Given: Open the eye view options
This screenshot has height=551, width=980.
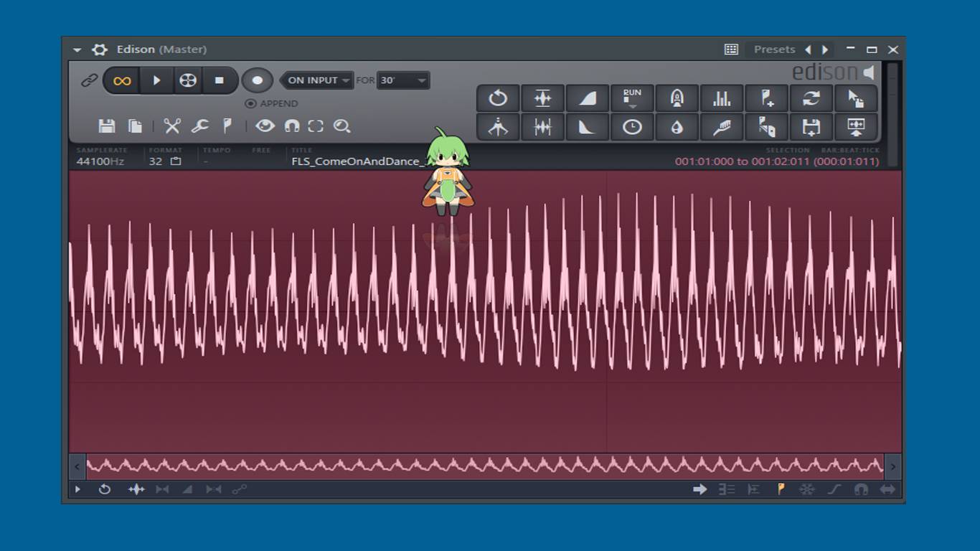Looking at the screenshot, I should click(x=265, y=126).
